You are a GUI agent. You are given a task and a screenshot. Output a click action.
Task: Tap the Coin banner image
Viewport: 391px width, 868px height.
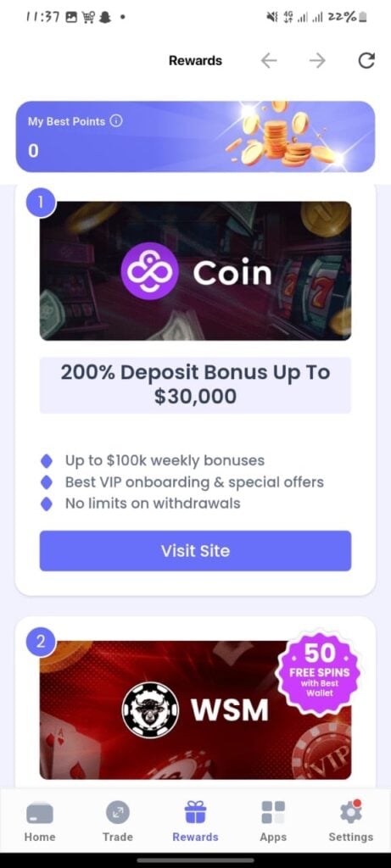[195, 270]
